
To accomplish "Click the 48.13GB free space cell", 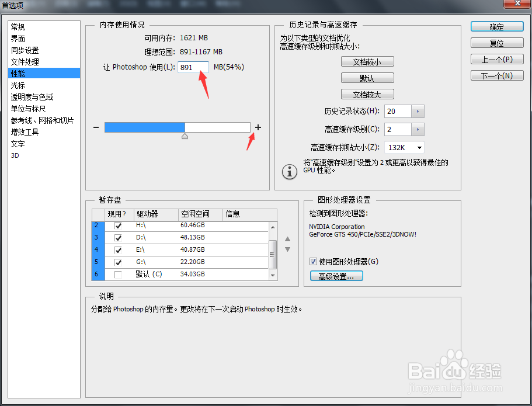I will [192, 237].
